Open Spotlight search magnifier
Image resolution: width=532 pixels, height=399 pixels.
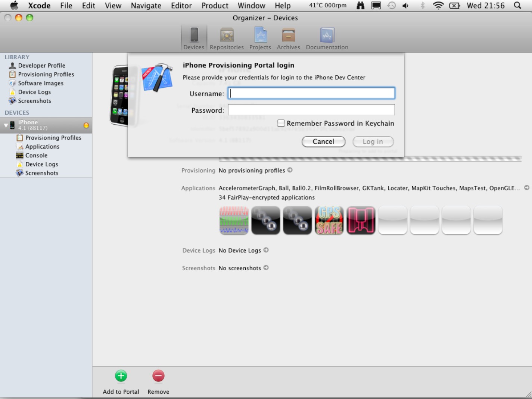point(517,6)
